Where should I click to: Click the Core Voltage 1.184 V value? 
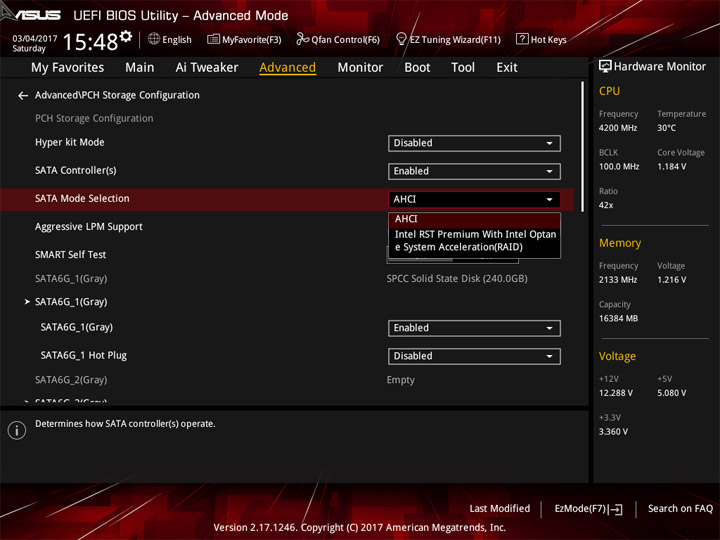click(x=671, y=167)
